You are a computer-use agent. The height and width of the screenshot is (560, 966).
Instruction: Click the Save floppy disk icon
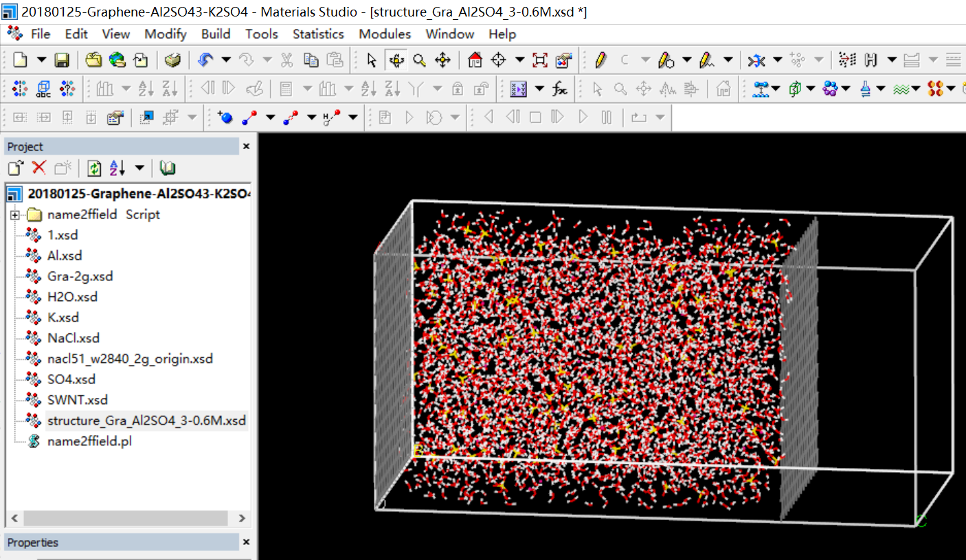(x=62, y=60)
